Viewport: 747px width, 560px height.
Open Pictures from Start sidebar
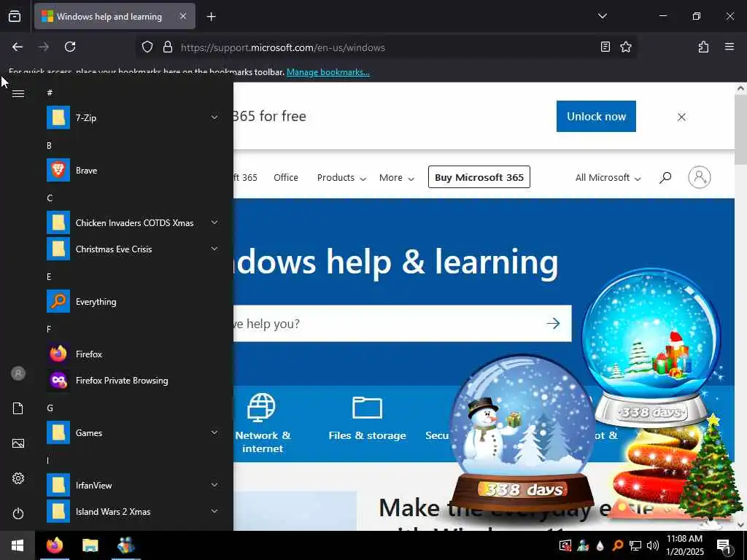(x=18, y=443)
